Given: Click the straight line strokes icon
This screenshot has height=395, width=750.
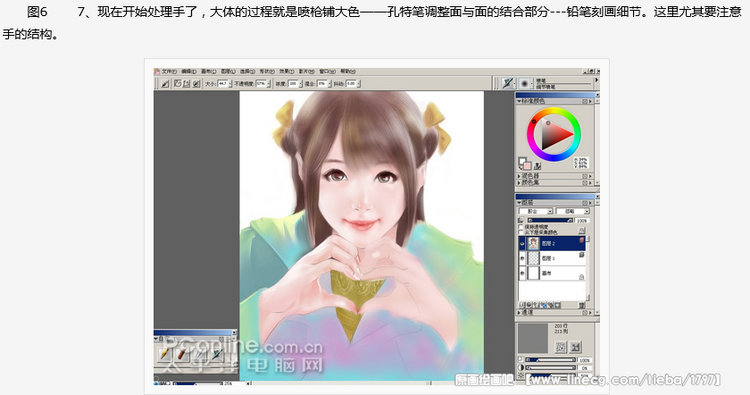Looking at the screenshot, I should (x=187, y=84).
